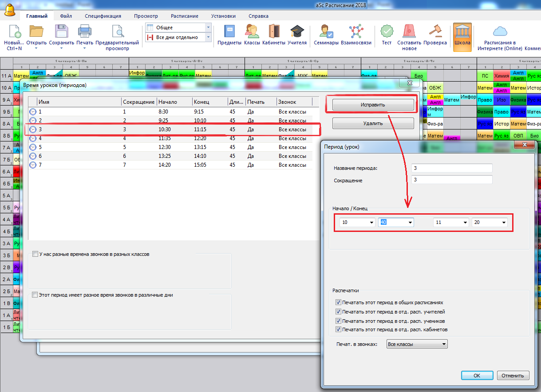The image size is (541, 392).
Task: Click the Учителя graduation cap icon
Action: click(297, 32)
